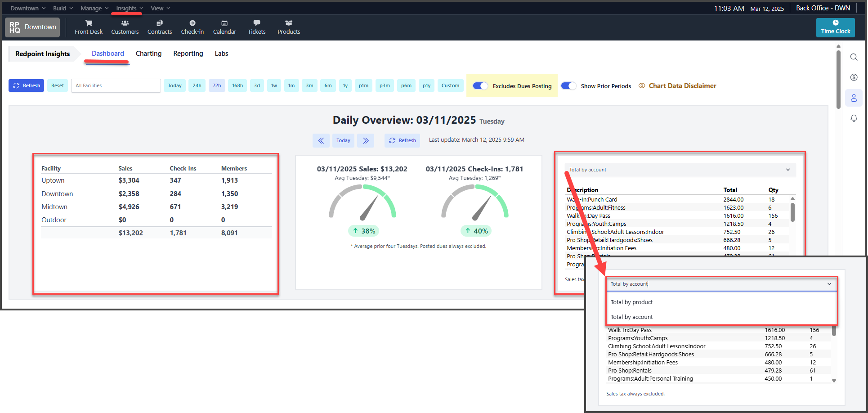Go to previous day with double-left arrows
Viewport: 868px width, 413px height.
[x=321, y=140]
